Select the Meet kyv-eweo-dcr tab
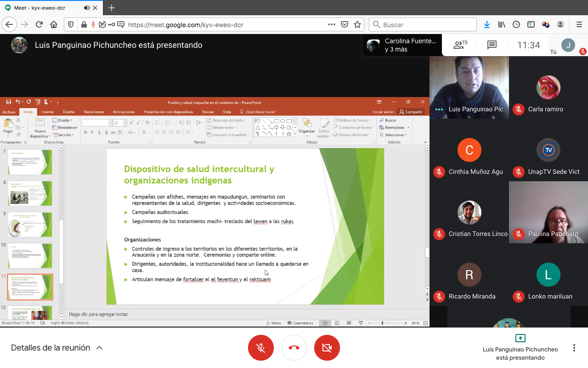Viewport: 588px width, 368px height. pos(44,8)
